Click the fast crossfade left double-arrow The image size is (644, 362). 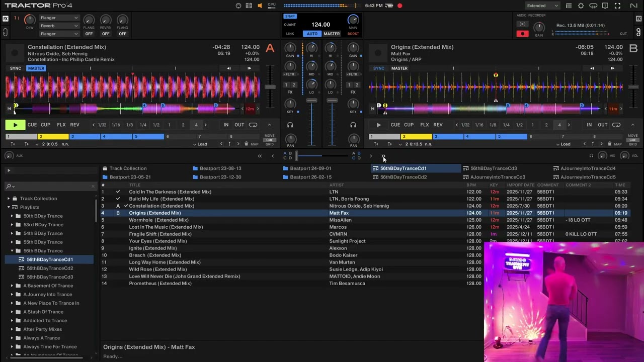[x=260, y=156]
